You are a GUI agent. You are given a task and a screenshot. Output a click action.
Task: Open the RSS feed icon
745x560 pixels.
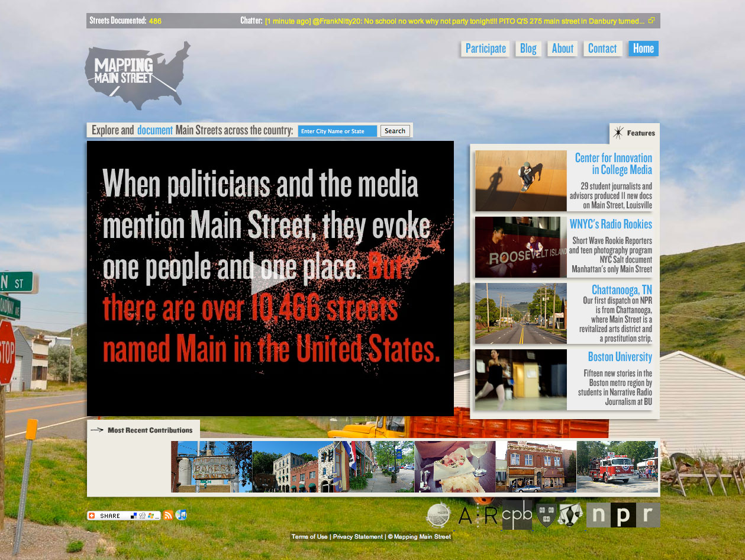tap(168, 515)
